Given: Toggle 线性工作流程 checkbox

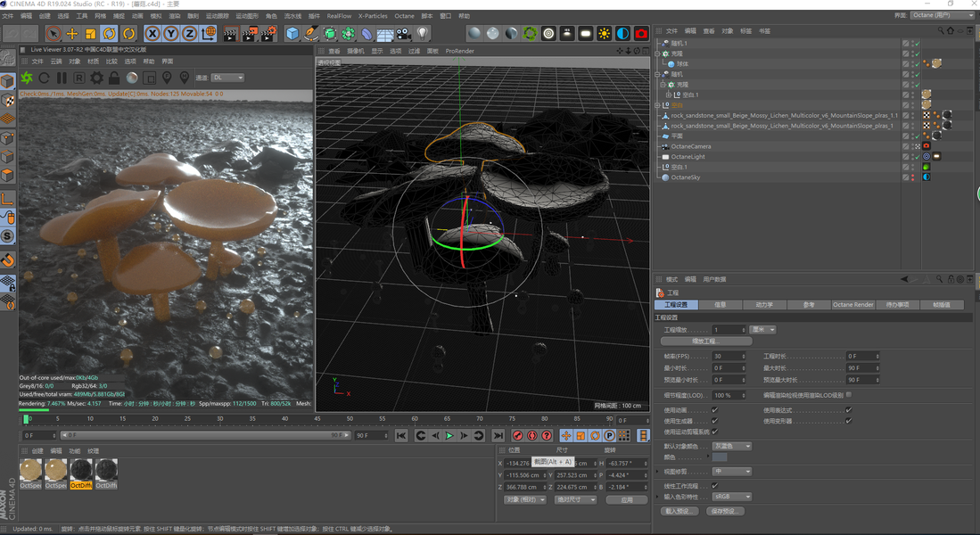Looking at the screenshot, I should pyautogui.click(x=714, y=486).
